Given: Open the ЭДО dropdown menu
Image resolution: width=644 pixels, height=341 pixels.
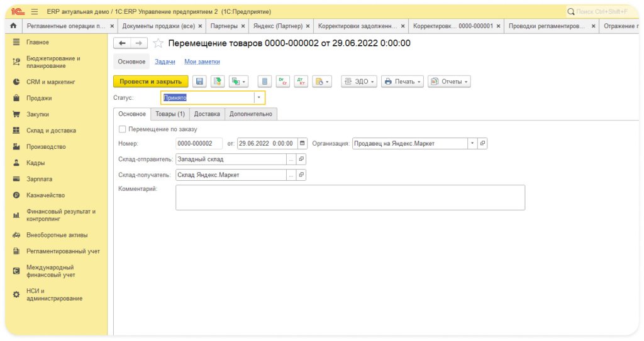Looking at the screenshot, I should [x=359, y=82].
